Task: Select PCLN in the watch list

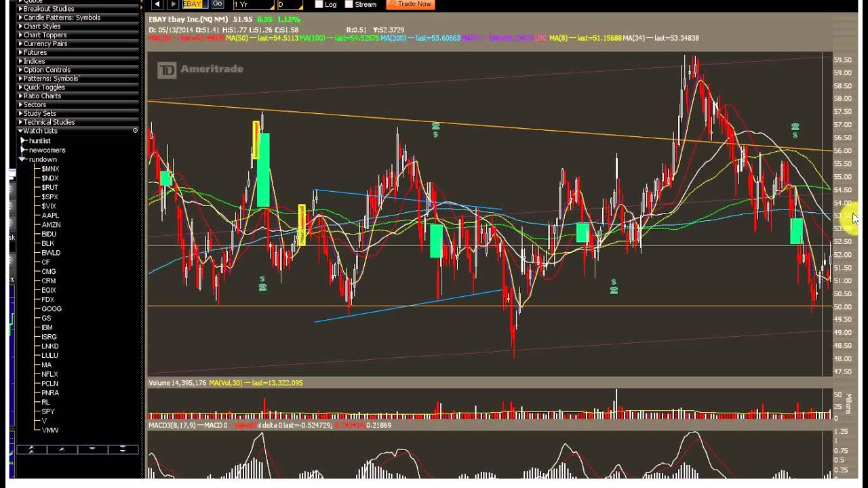Action: 50,384
